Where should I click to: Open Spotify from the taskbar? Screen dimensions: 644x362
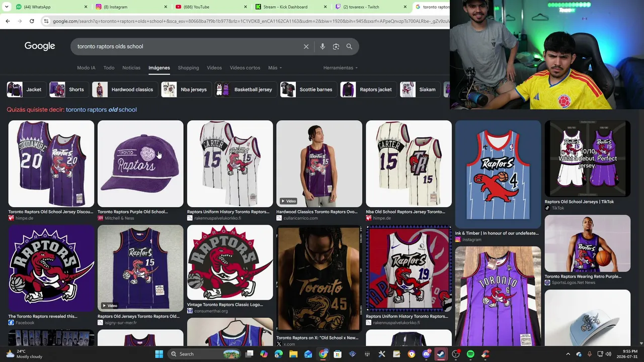[470, 354]
